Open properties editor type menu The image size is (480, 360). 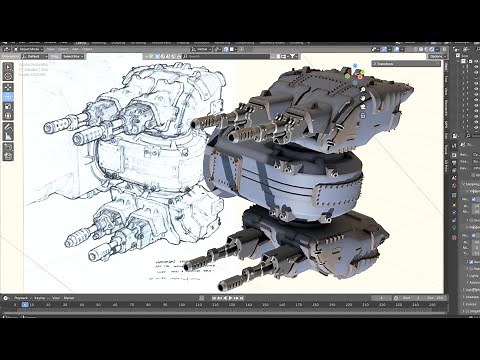455,136
